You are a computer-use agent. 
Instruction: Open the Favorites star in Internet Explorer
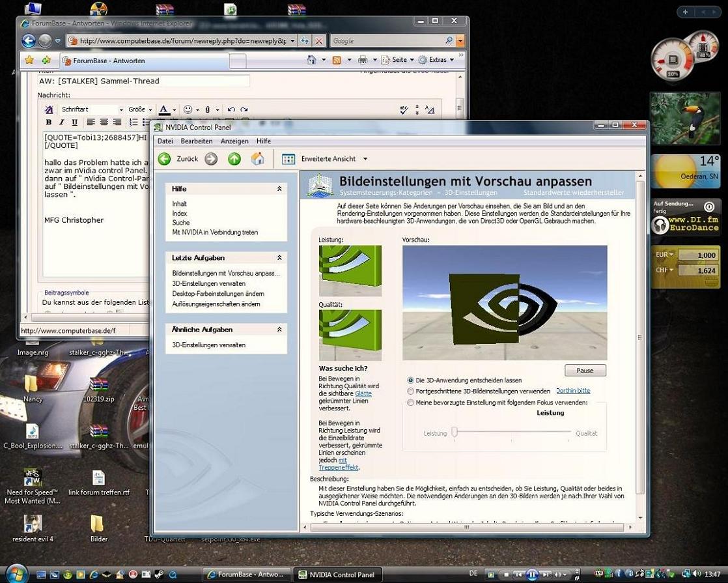[x=29, y=60]
